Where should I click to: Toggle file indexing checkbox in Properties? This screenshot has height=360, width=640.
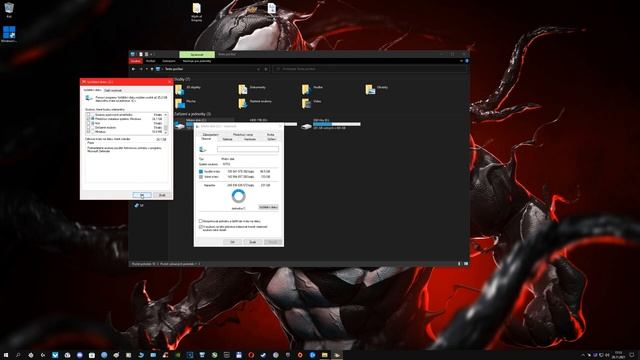(200, 227)
